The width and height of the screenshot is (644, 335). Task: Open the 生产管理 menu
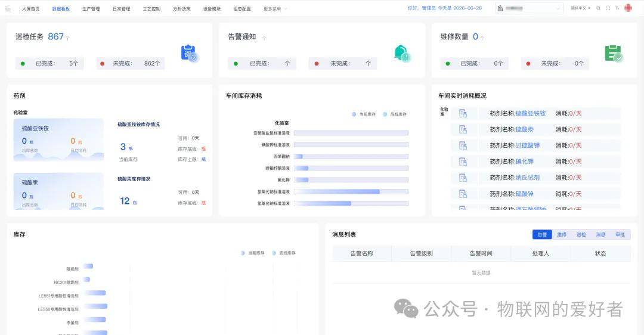pyautogui.click(x=91, y=8)
